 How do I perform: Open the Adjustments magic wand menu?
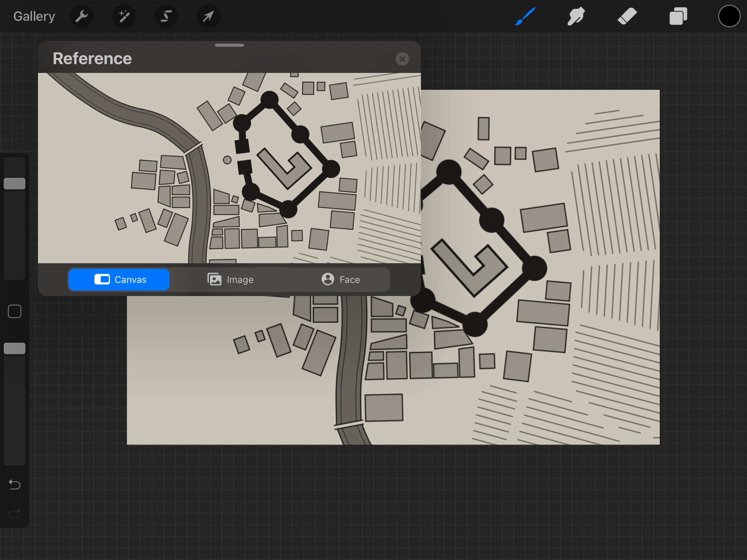pyautogui.click(x=124, y=16)
